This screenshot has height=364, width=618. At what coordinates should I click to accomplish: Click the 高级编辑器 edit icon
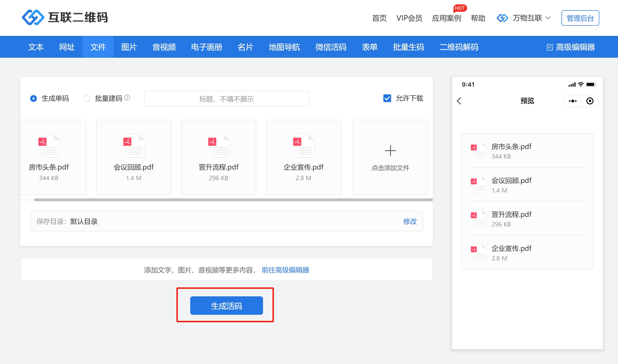[550, 47]
